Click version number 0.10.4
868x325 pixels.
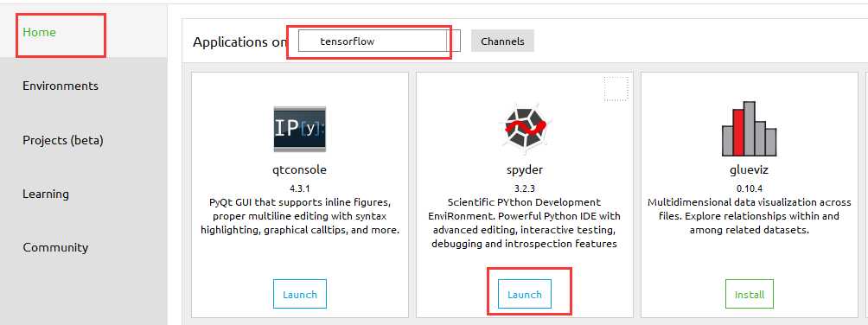tap(749, 188)
